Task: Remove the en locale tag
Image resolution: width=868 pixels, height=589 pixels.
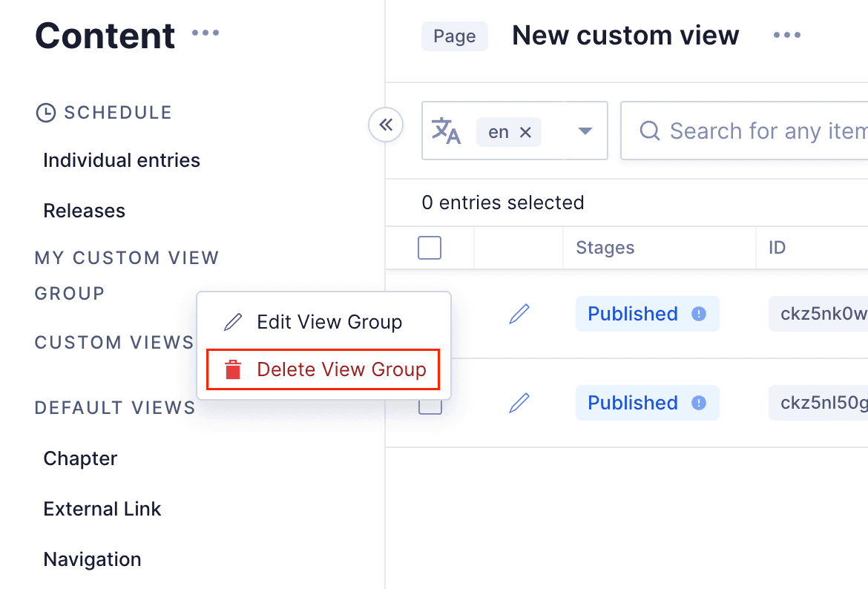Action: point(525,131)
